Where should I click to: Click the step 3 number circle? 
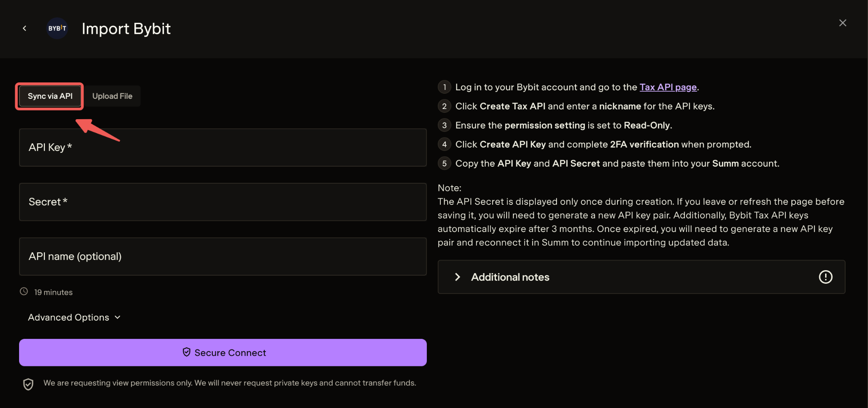[x=444, y=126]
